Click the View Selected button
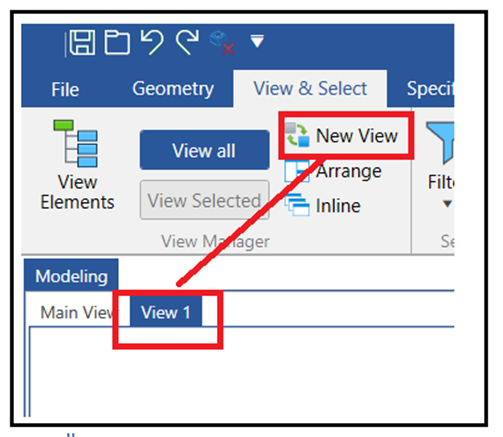 (x=204, y=200)
